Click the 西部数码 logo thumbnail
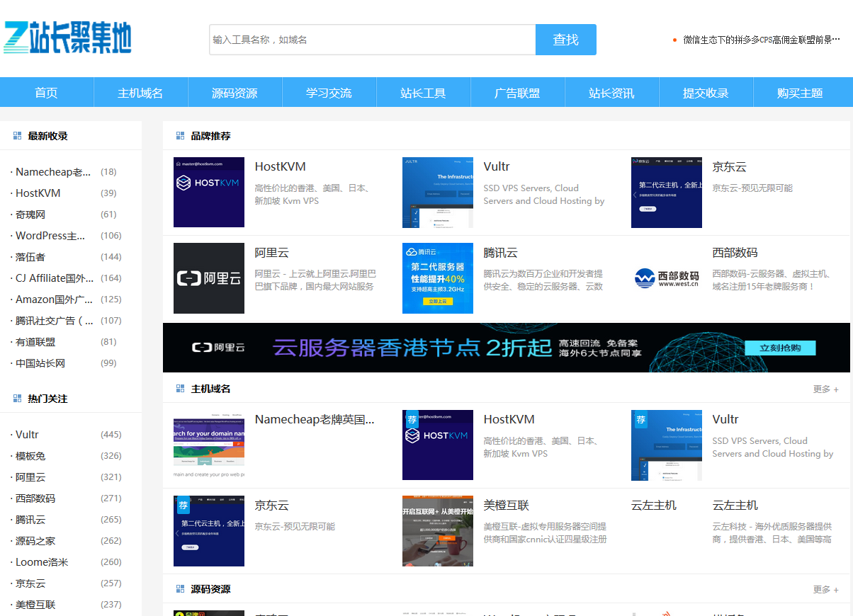 tap(667, 278)
